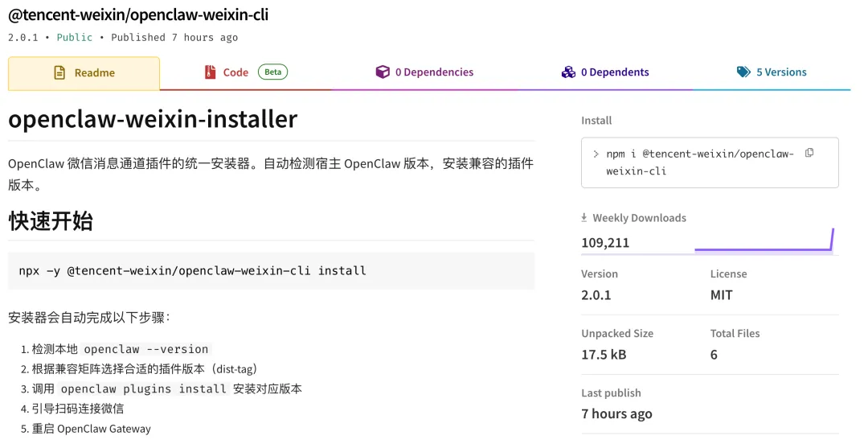Click the Unpacked Size 17.5 kB value
This screenshot has width=868, height=444.
[604, 355]
